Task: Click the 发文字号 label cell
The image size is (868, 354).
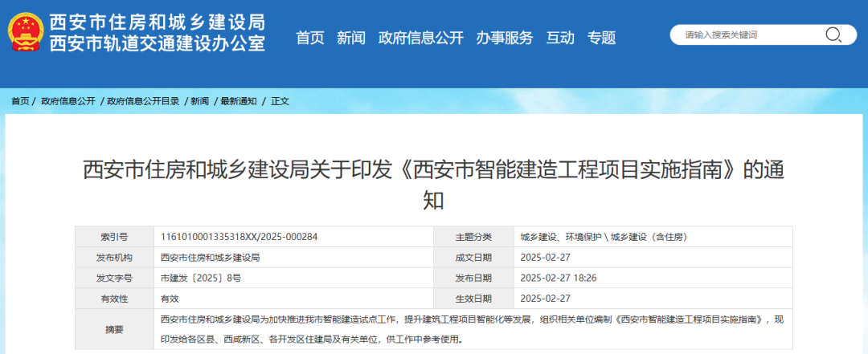Action: tap(115, 278)
